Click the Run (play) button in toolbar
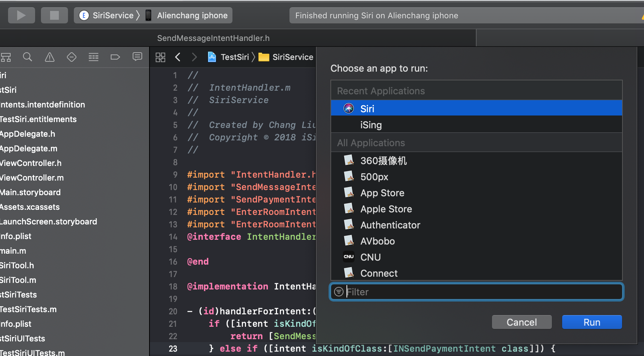This screenshot has width=644, height=356. pos(21,15)
